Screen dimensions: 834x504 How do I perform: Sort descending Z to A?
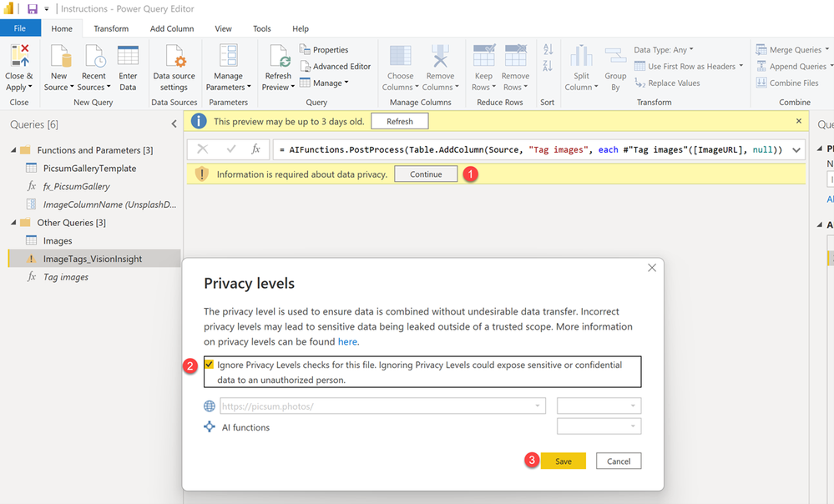point(548,66)
